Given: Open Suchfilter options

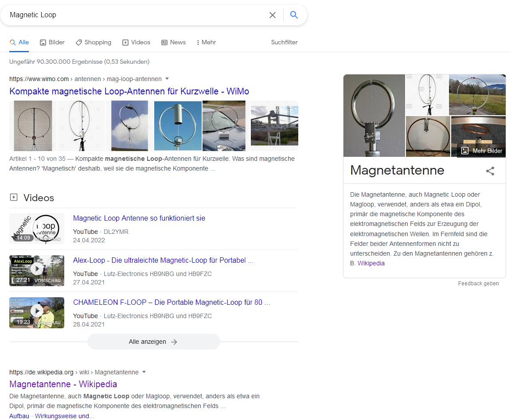Looking at the screenshot, I should coord(284,43).
